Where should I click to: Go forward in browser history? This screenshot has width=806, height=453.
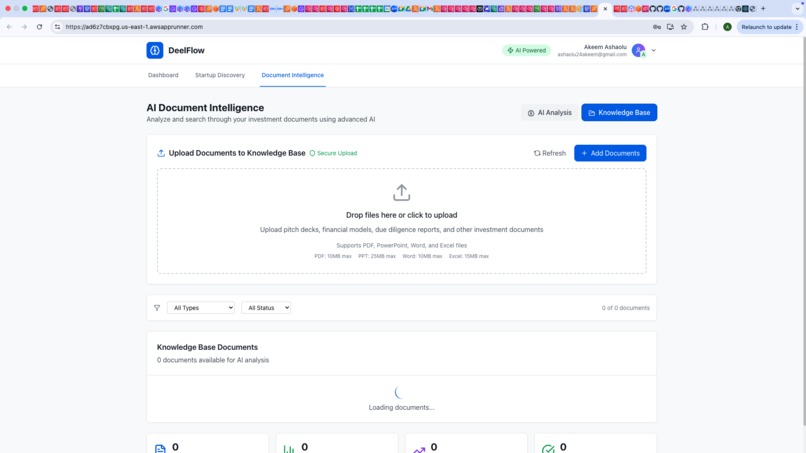point(24,27)
